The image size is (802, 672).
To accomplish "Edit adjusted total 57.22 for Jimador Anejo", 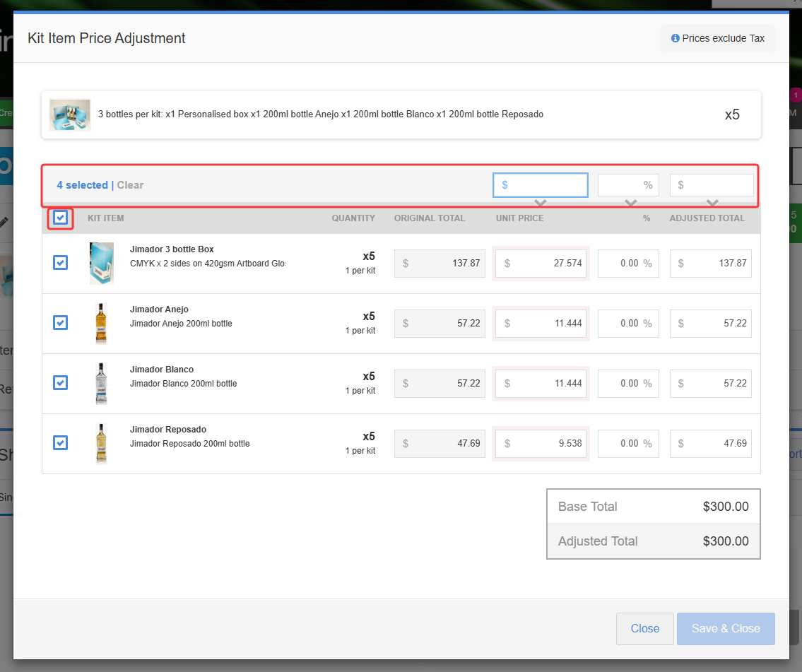I will click(710, 323).
